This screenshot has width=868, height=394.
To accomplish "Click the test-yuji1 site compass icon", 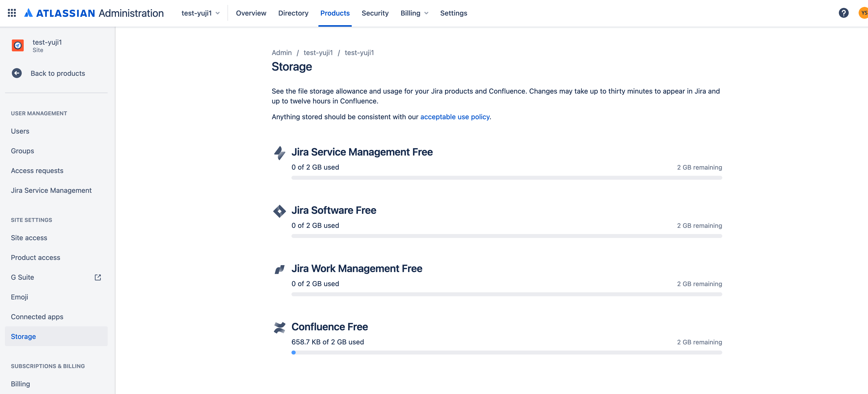I will (18, 45).
